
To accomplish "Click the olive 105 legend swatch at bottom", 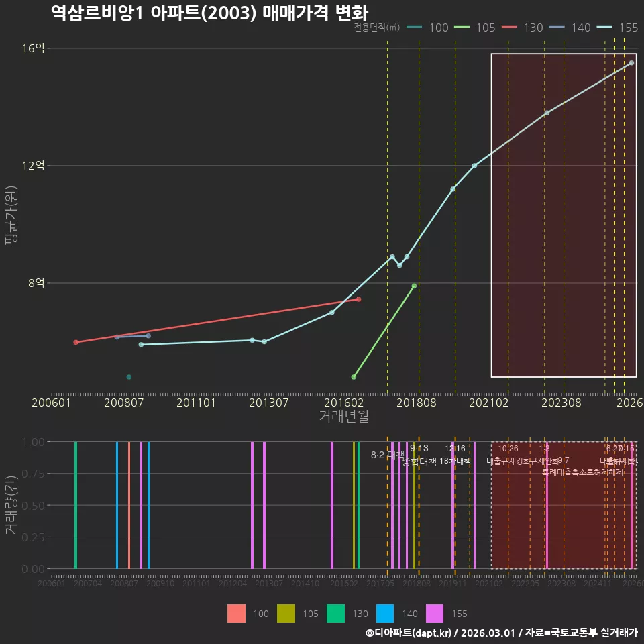I will click(286, 613).
